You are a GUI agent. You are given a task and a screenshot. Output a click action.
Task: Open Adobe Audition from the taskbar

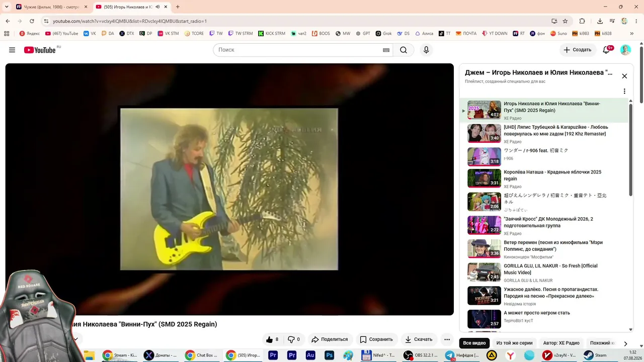coord(310,355)
